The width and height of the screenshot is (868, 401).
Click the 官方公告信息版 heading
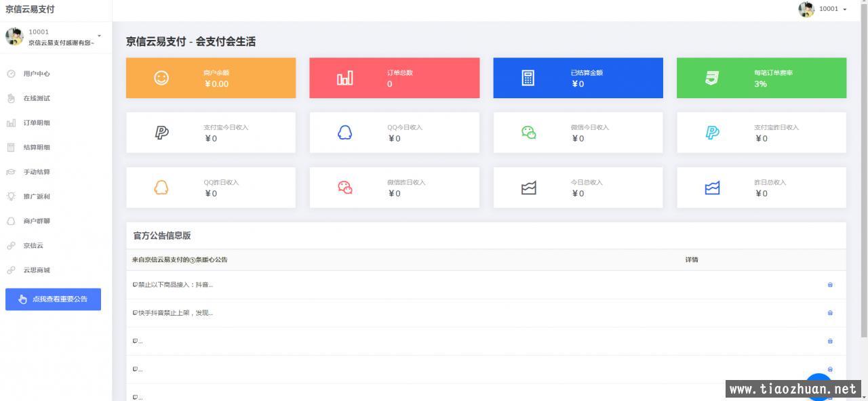162,236
